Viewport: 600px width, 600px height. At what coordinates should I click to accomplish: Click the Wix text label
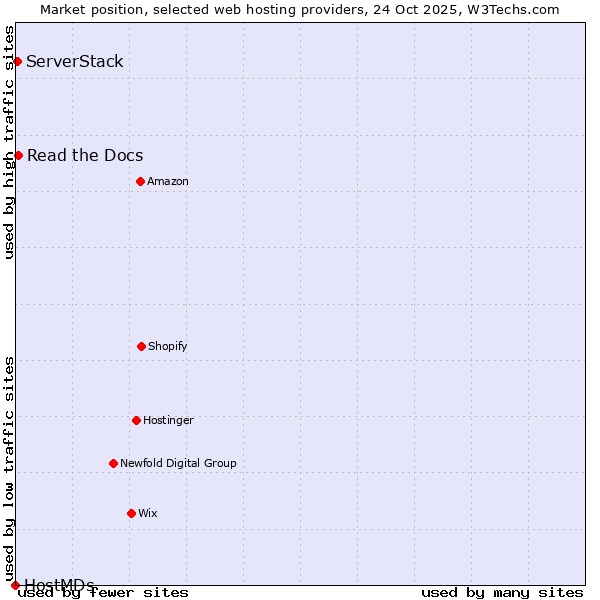pyautogui.click(x=148, y=513)
